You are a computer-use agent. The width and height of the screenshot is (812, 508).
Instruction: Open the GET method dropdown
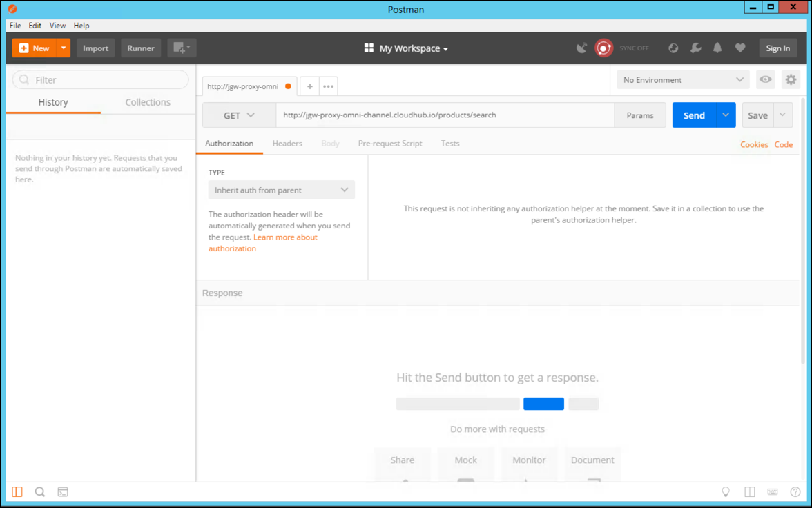pyautogui.click(x=239, y=115)
